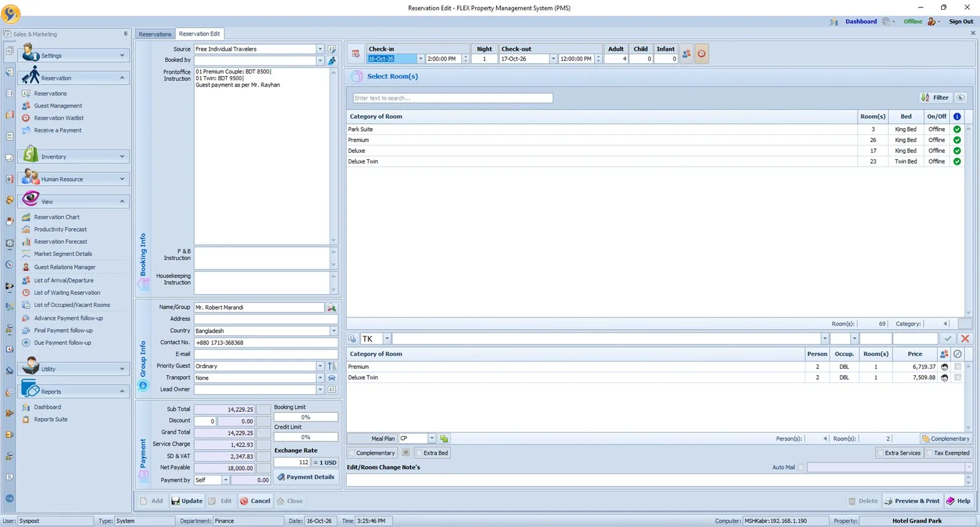Toggle the Tax Exempted checkbox

(929, 453)
